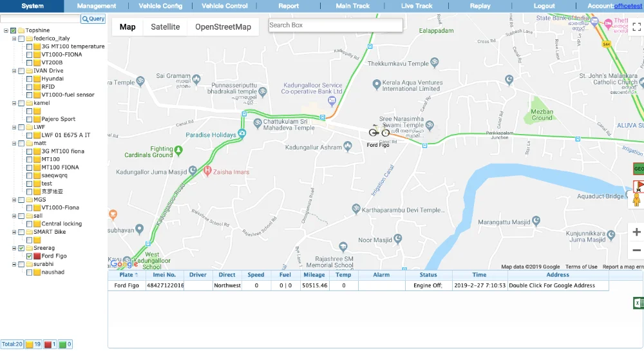This screenshot has width=644, height=351.
Task: Switch to OpenStreetMap view
Action: 223,26
